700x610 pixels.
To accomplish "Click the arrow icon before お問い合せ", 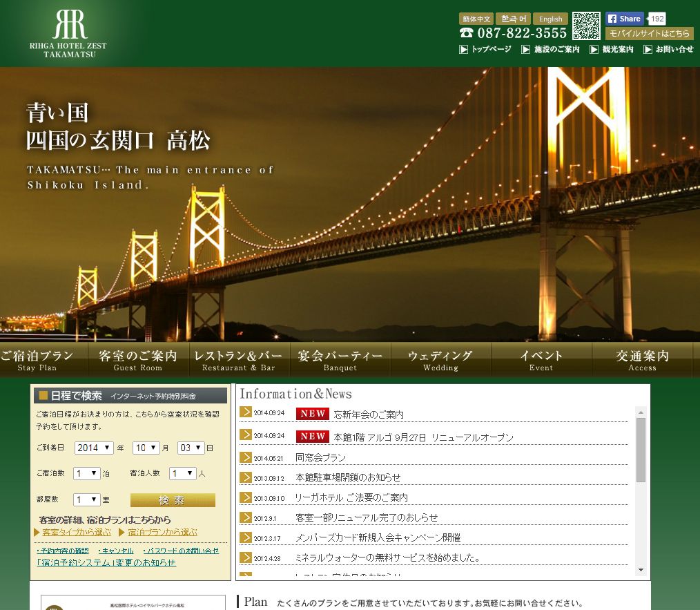I will click(x=648, y=49).
